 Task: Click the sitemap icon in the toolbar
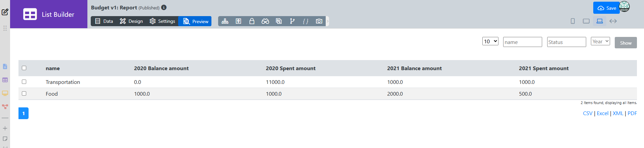pyautogui.click(x=225, y=21)
